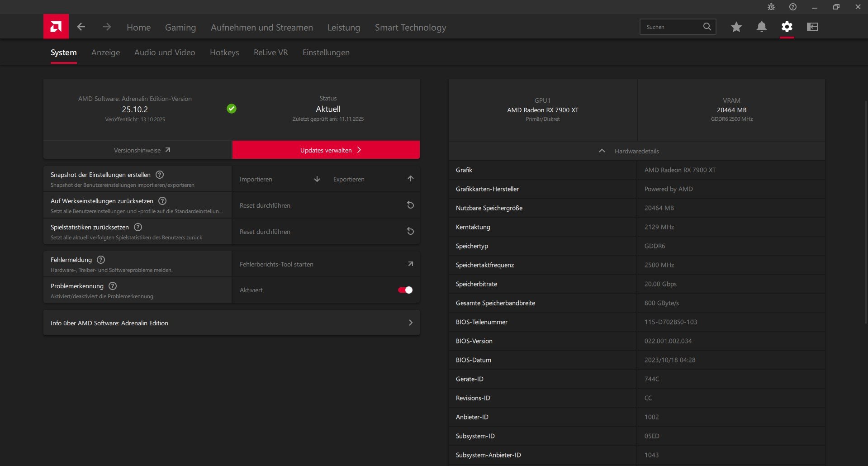Switch to Audio und Video tab

click(165, 52)
